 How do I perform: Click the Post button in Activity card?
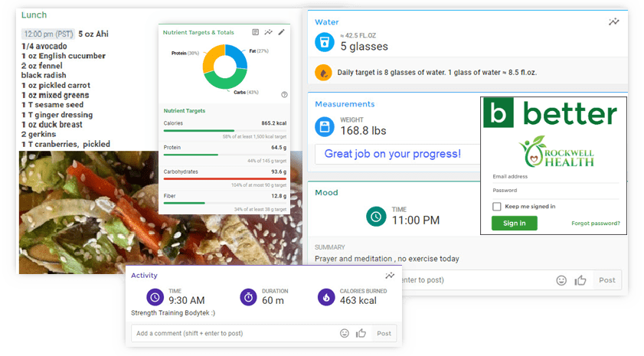384,333
